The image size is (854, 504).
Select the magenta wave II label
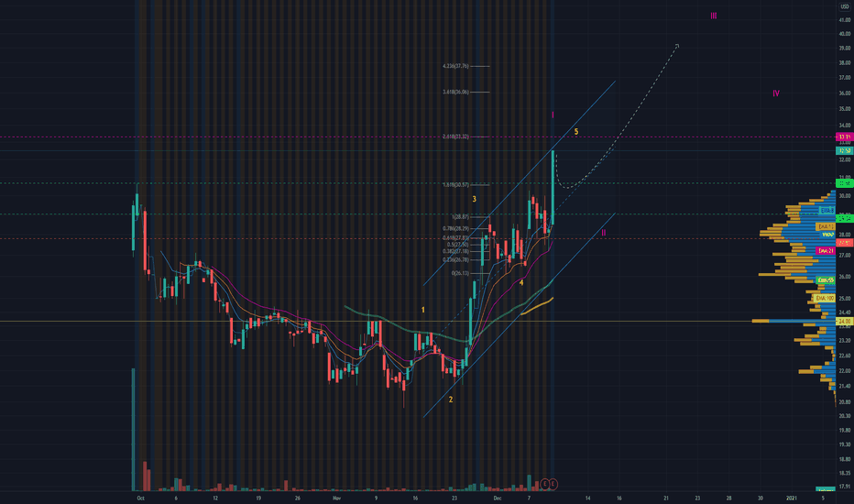[604, 233]
